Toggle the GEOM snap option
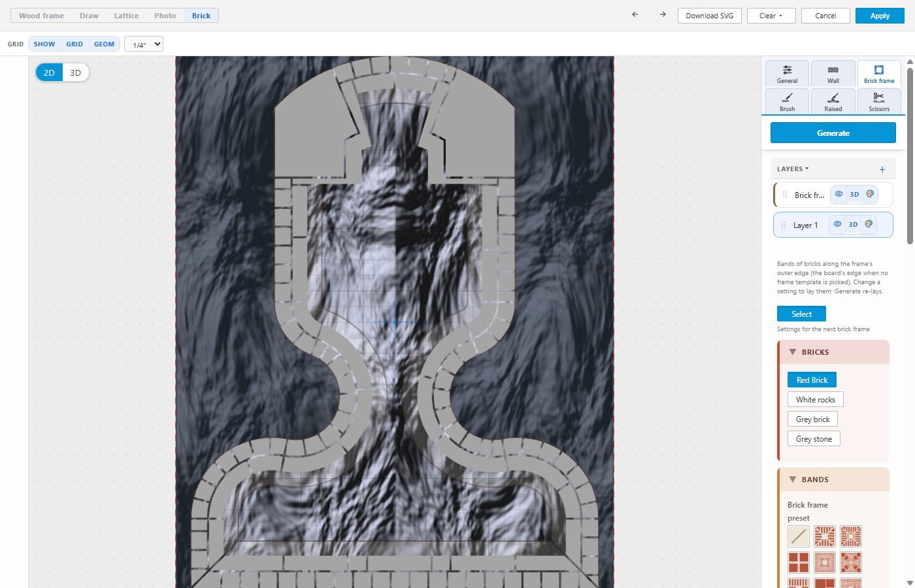 pos(104,44)
